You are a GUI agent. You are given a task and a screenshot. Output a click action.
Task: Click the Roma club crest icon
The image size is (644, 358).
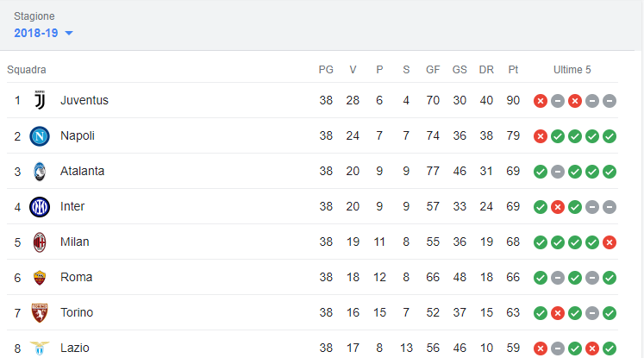point(40,278)
